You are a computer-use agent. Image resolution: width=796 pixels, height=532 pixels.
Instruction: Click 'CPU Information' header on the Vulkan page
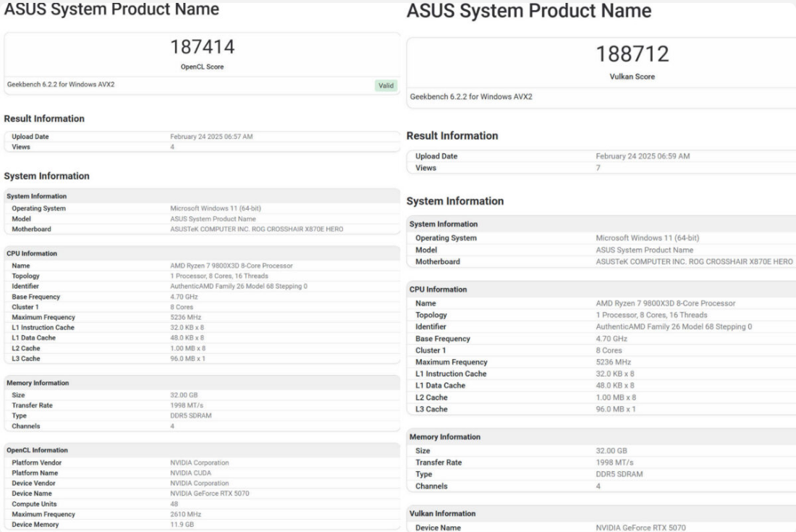click(438, 290)
